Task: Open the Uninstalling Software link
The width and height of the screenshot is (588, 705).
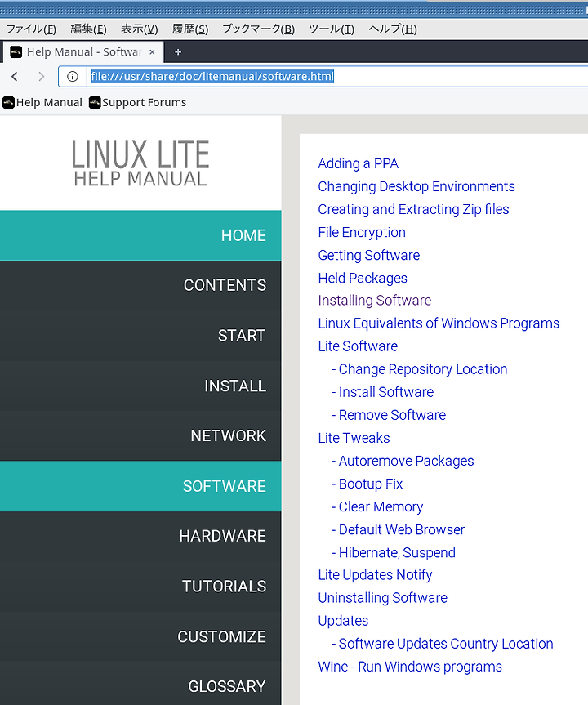Action: click(x=383, y=598)
